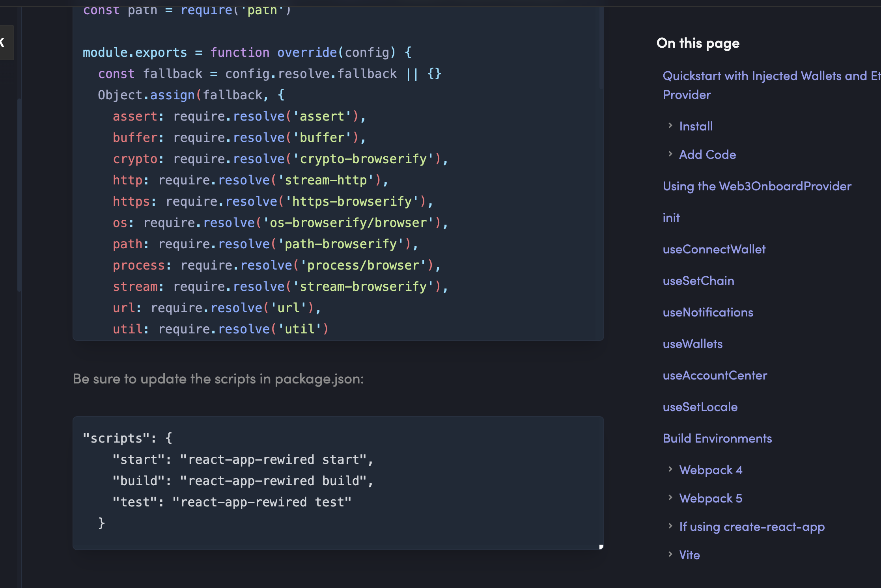Screen dimensions: 881x588
Task: Click the code block vertical scrollbar
Action: click(601, 47)
